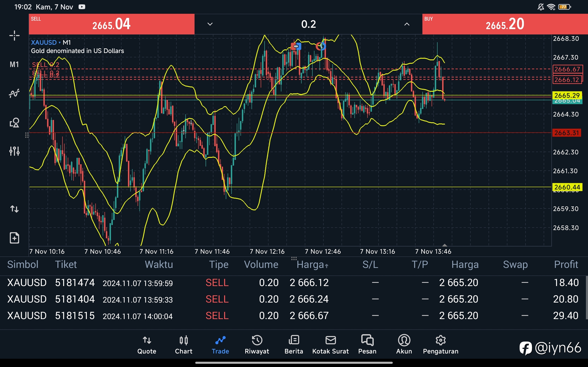Open the M1 timeframe selector

pyautogui.click(x=14, y=64)
